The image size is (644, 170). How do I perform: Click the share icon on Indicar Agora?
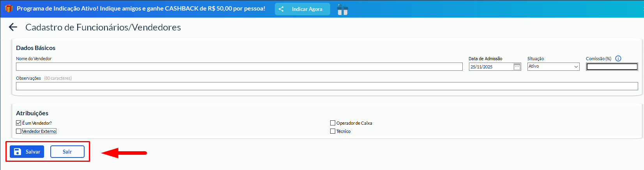click(x=281, y=9)
